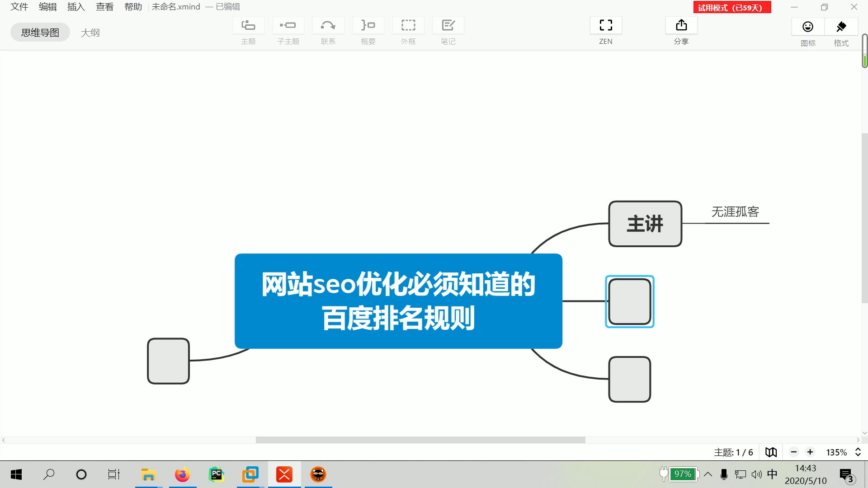Open the 文件 menu

(19, 7)
